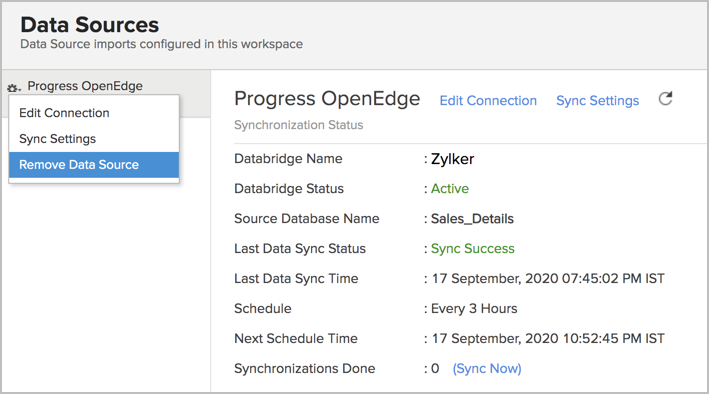Click the Databridge Status label
The image size is (709, 394).
pos(289,189)
